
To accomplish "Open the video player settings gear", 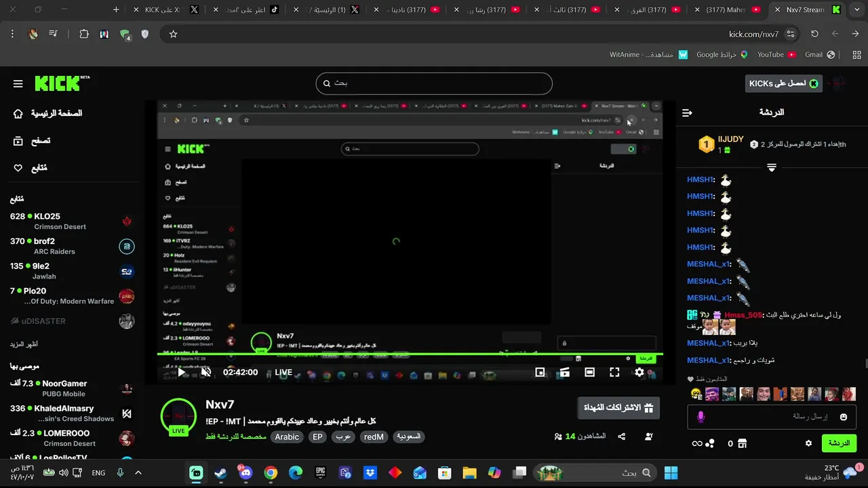I will (x=639, y=372).
